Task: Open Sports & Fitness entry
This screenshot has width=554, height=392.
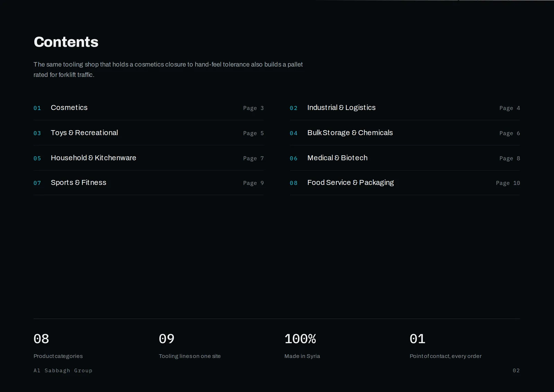Action: point(149,183)
